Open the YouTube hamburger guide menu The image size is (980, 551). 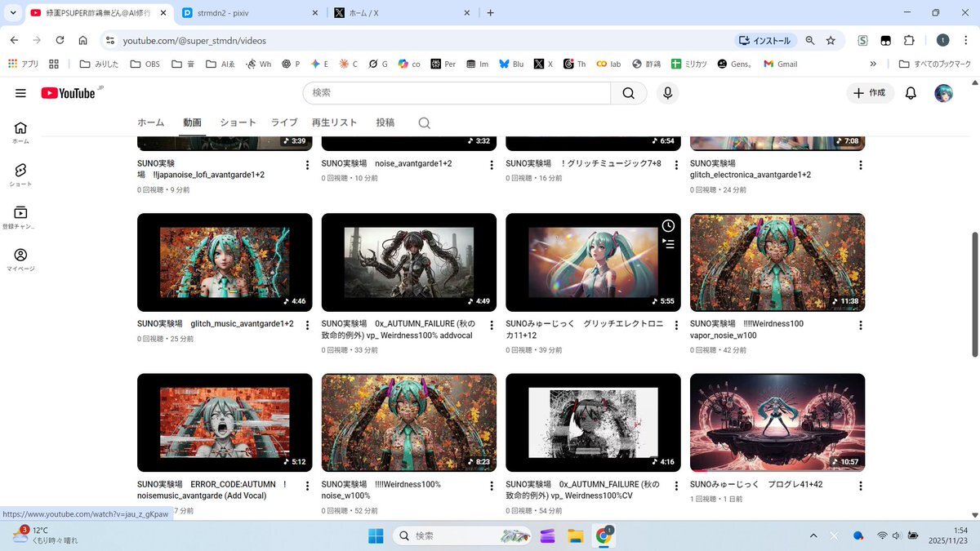(x=20, y=93)
